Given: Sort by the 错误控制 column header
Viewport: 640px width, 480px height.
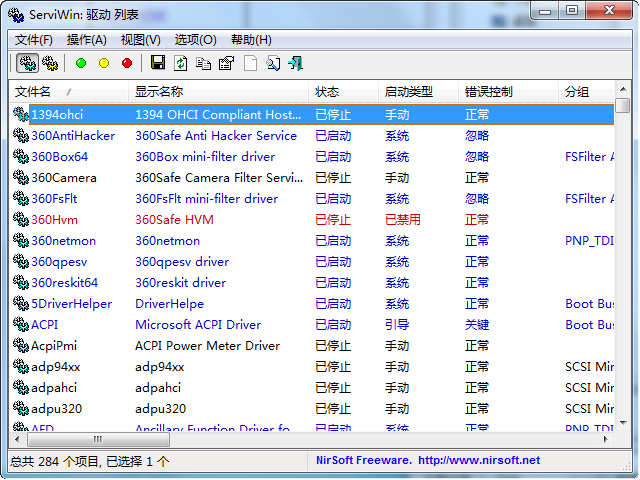Looking at the screenshot, I should pos(508,92).
